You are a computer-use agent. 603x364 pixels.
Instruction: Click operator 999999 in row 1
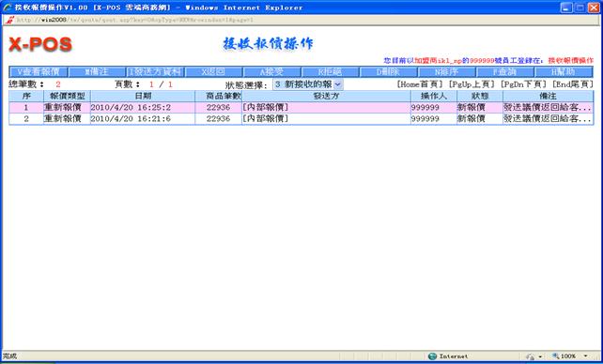[425, 108]
